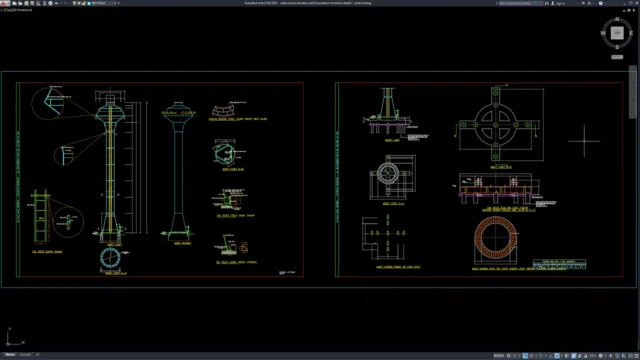The image size is (640, 360).
Task: Toggle Ortho mode in status bar
Action: pyautogui.click(x=525, y=356)
